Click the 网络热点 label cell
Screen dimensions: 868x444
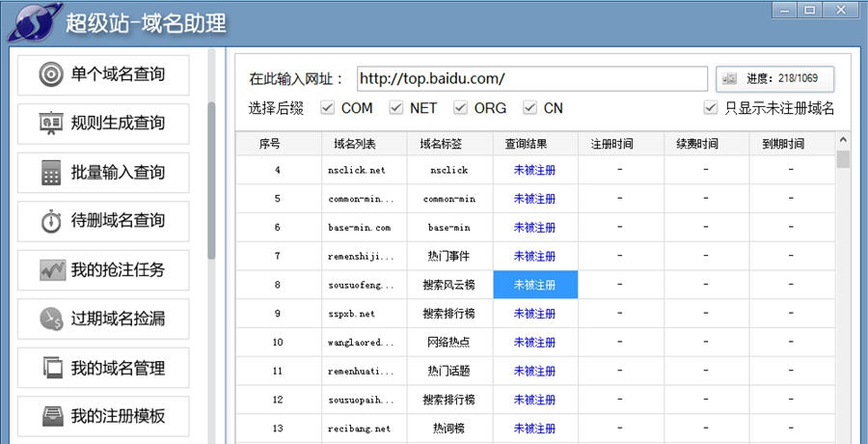(450, 342)
